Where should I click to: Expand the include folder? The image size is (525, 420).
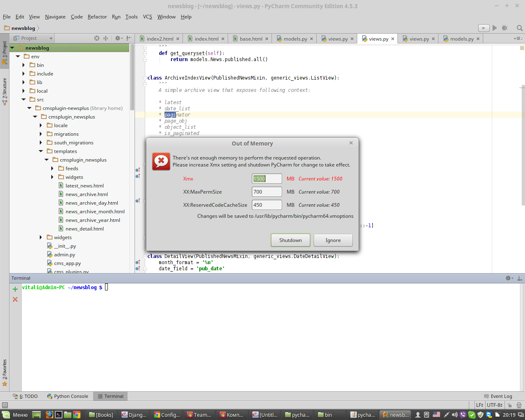click(x=24, y=74)
